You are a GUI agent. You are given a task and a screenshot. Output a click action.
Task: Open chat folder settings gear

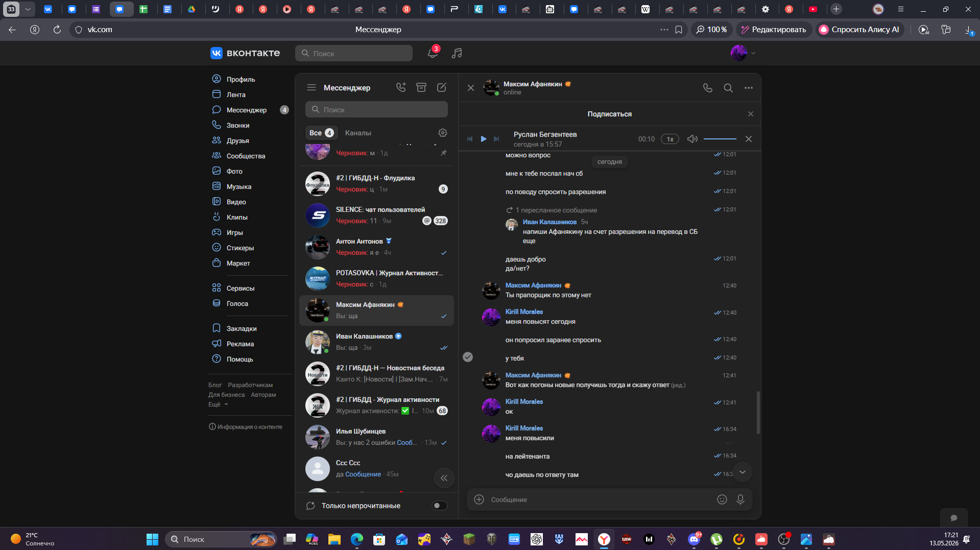coord(443,133)
